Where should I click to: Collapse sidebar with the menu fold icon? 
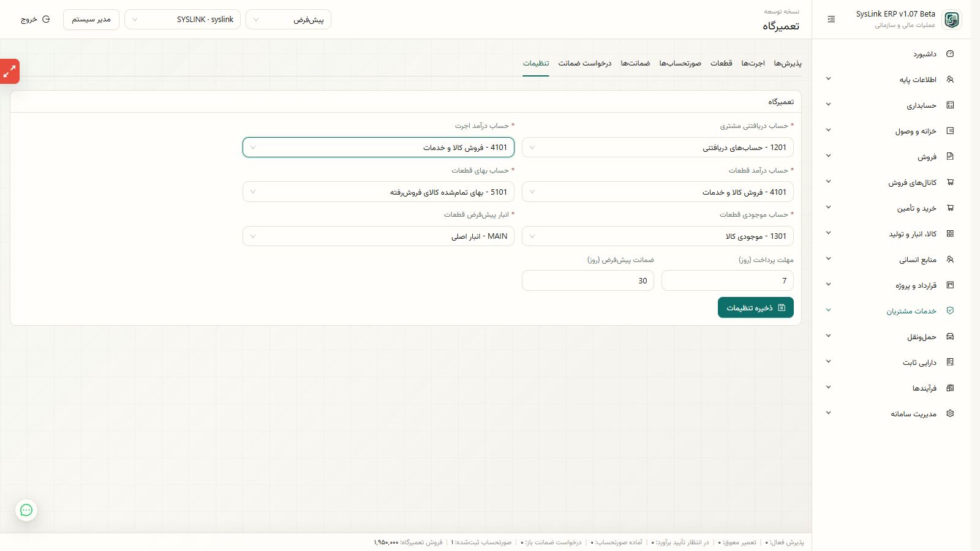831,20
